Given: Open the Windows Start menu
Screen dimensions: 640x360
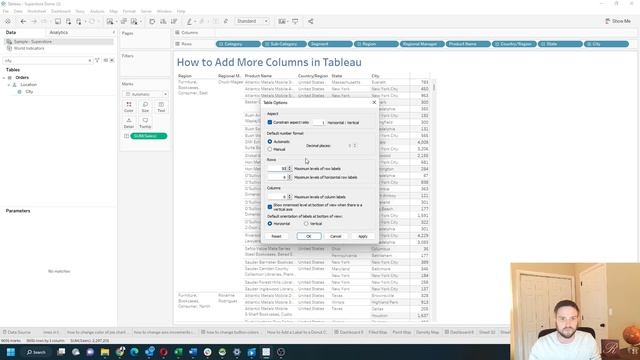Looking at the screenshot, I should click(11, 352).
